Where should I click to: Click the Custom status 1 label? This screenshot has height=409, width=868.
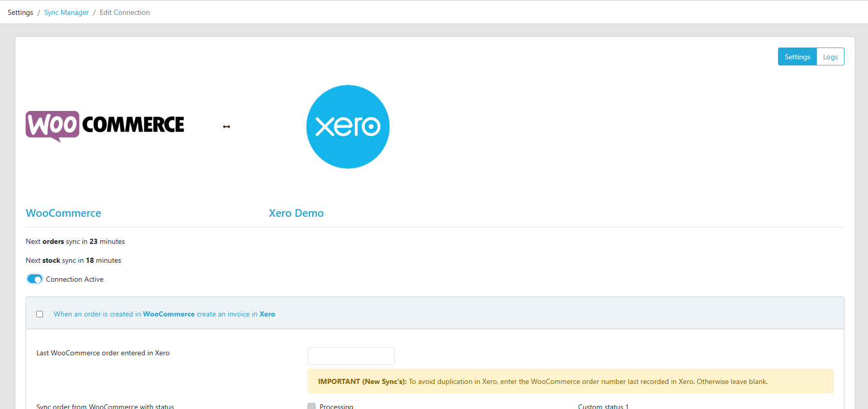click(603, 406)
